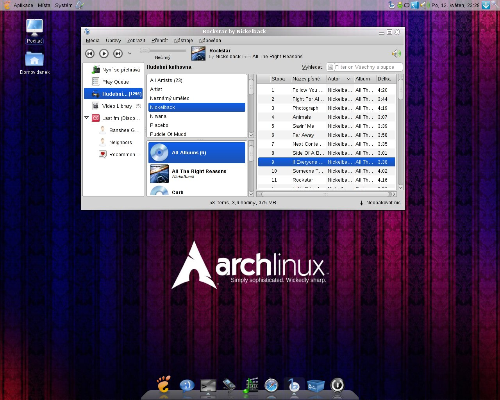The image size is (500, 400).
Task: Open Systém menu in top panel
Action: tap(63, 5)
